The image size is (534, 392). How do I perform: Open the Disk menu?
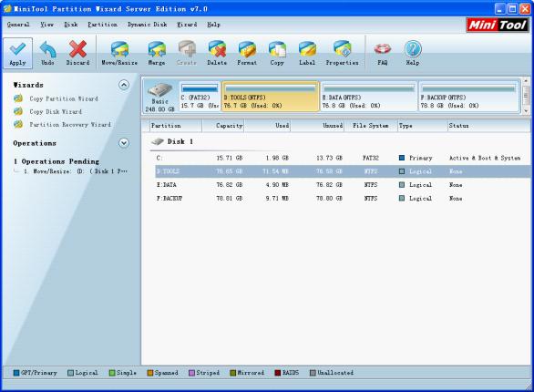pos(71,25)
